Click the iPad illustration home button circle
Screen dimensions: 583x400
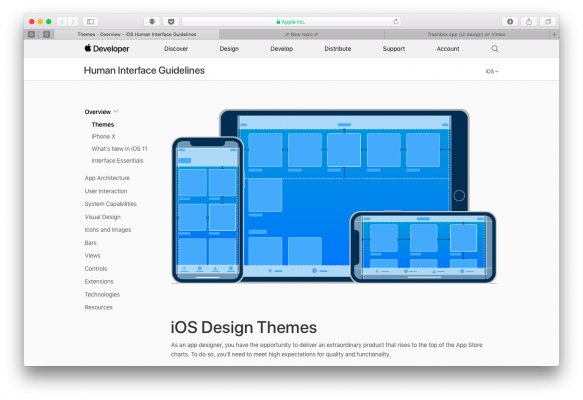(x=459, y=195)
